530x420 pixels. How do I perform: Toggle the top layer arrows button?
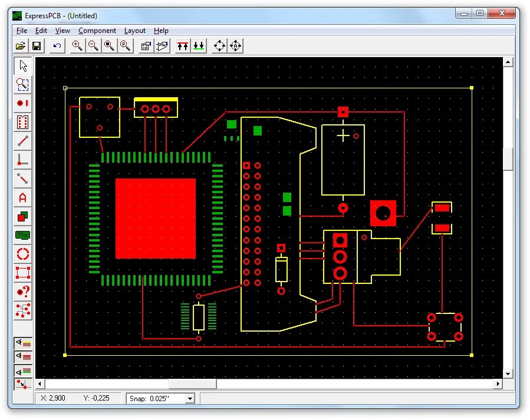(183, 45)
